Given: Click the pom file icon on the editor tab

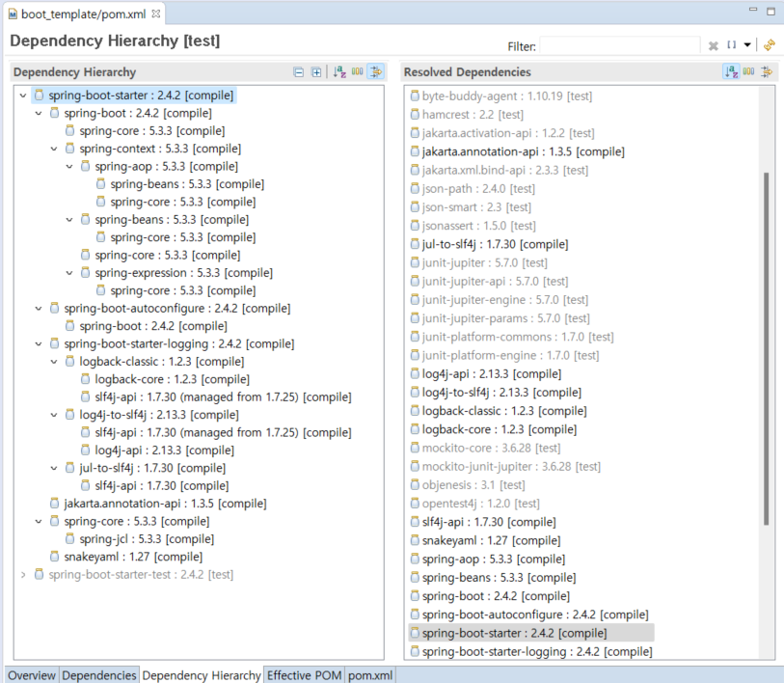Looking at the screenshot, I should (13, 14).
